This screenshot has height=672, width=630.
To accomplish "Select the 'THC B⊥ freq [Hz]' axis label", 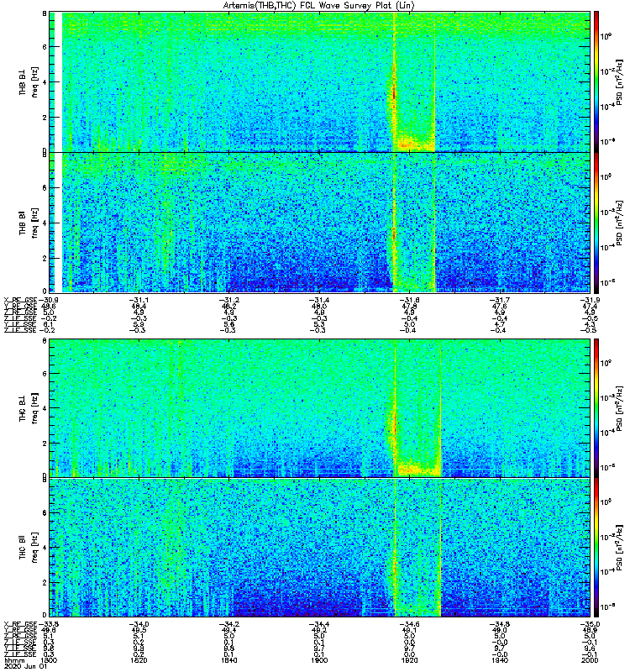I will click(29, 408).
